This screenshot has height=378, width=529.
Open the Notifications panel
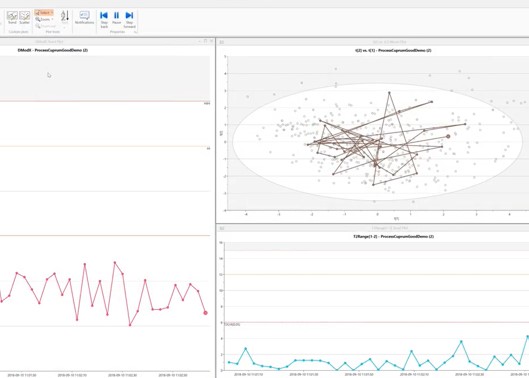(84, 18)
